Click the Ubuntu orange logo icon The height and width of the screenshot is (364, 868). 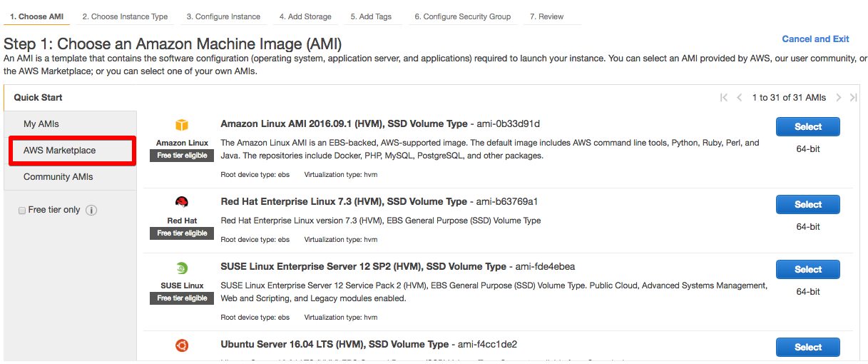tap(182, 345)
